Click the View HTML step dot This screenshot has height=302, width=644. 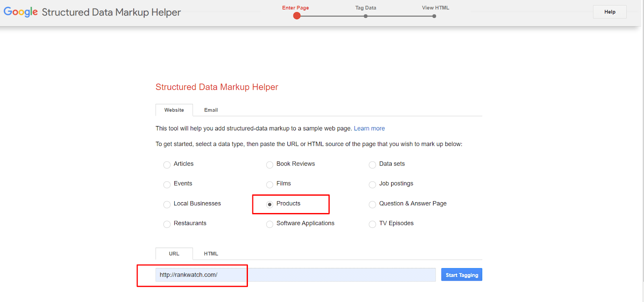(x=434, y=16)
